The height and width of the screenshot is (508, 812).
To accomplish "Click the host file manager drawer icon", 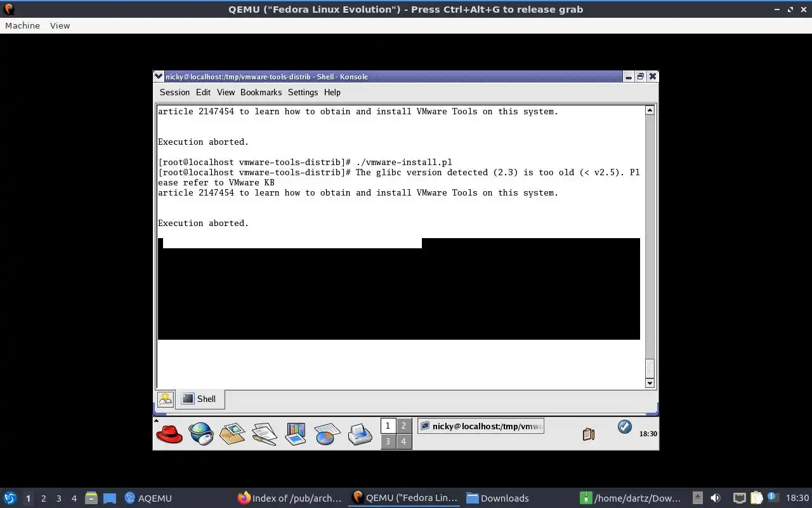I will 91,498.
